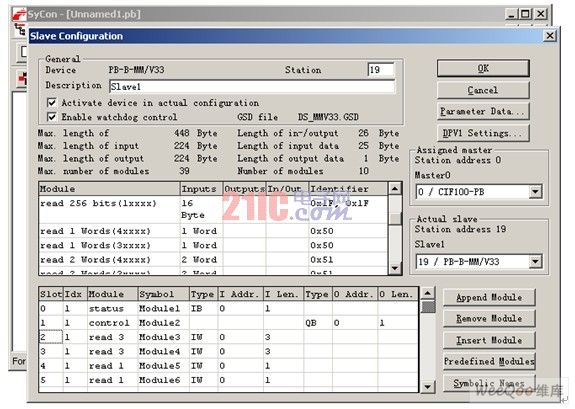Image resolution: width=575 pixels, height=409 pixels.
Task: Minimize the SyCon main window
Action: coord(512,14)
